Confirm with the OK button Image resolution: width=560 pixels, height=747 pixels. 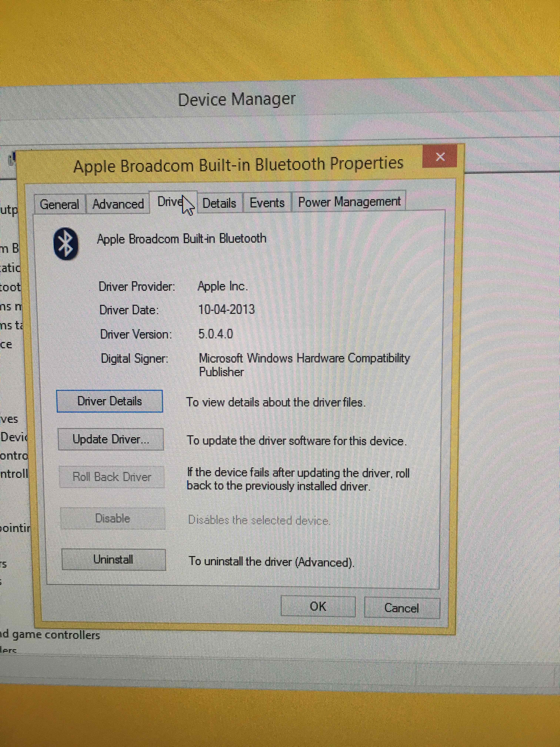pos(318,607)
